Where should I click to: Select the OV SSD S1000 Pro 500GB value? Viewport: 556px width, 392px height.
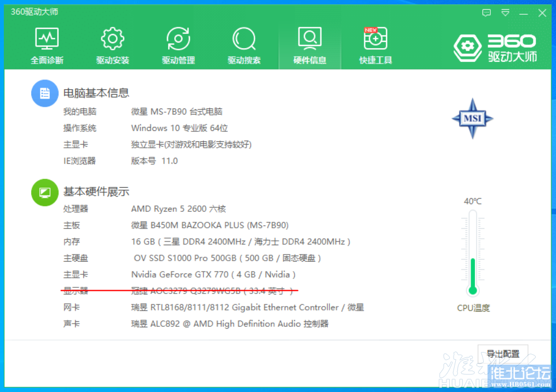click(x=227, y=258)
